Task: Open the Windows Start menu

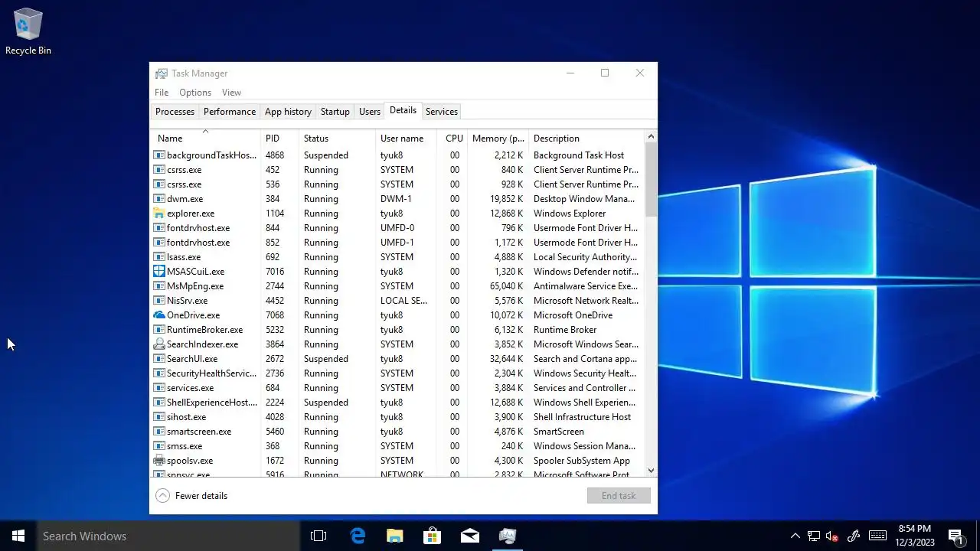Action: pos(18,536)
